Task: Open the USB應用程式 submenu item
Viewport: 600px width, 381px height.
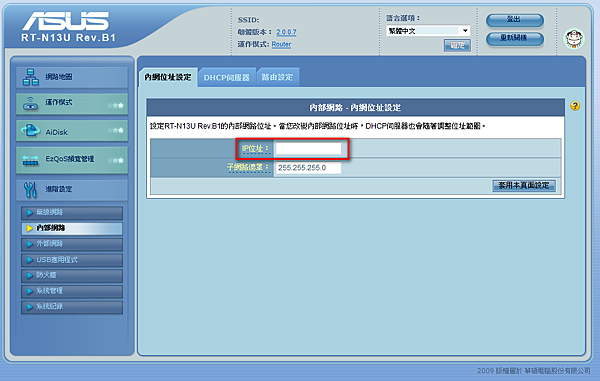Action: [72, 260]
